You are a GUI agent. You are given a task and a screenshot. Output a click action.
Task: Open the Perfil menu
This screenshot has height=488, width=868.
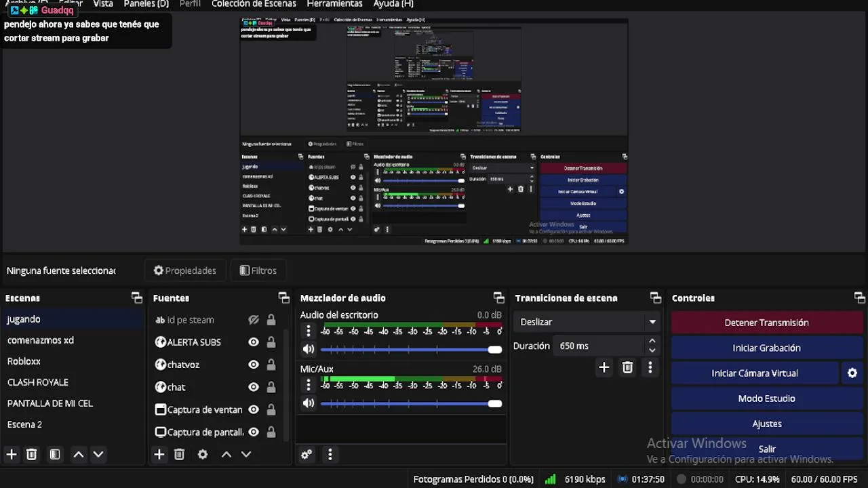190,4
